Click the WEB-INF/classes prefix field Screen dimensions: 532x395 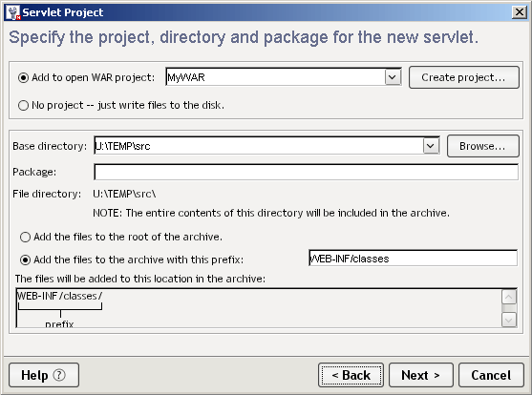coord(413,259)
